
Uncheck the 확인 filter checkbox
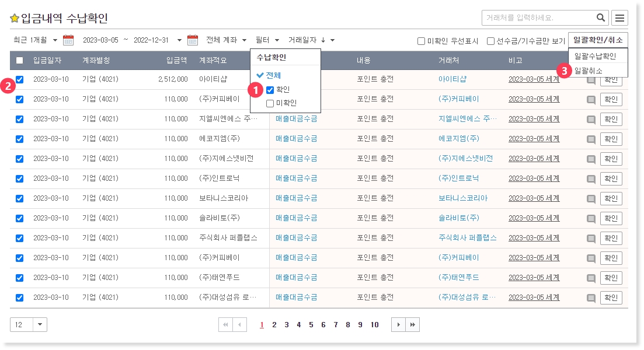[x=270, y=90]
